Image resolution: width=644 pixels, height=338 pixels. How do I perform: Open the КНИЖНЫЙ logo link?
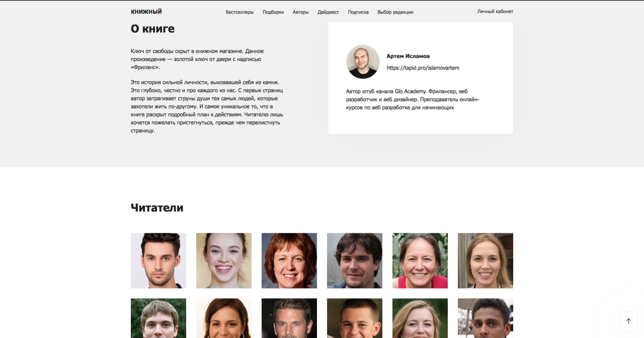click(x=146, y=12)
